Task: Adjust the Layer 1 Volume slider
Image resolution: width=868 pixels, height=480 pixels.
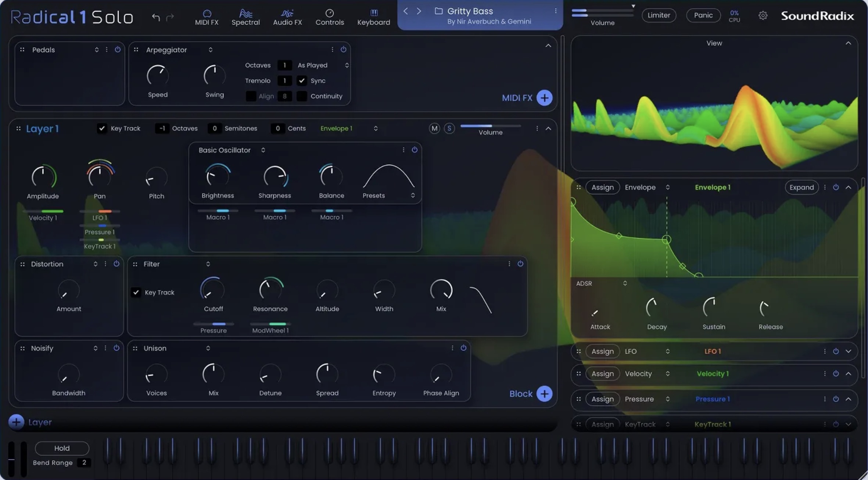Action: coord(490,126)
